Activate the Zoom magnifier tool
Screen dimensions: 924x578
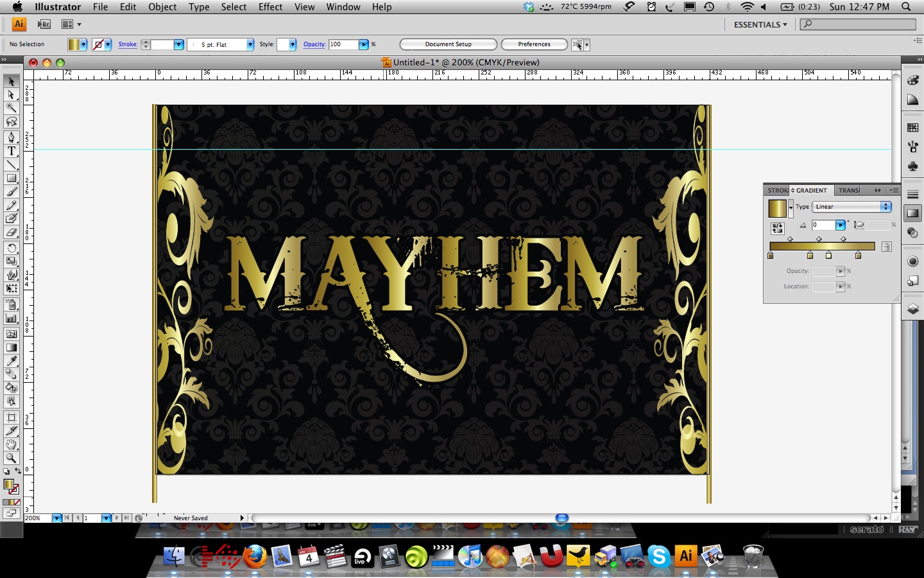tap(12, 458)
